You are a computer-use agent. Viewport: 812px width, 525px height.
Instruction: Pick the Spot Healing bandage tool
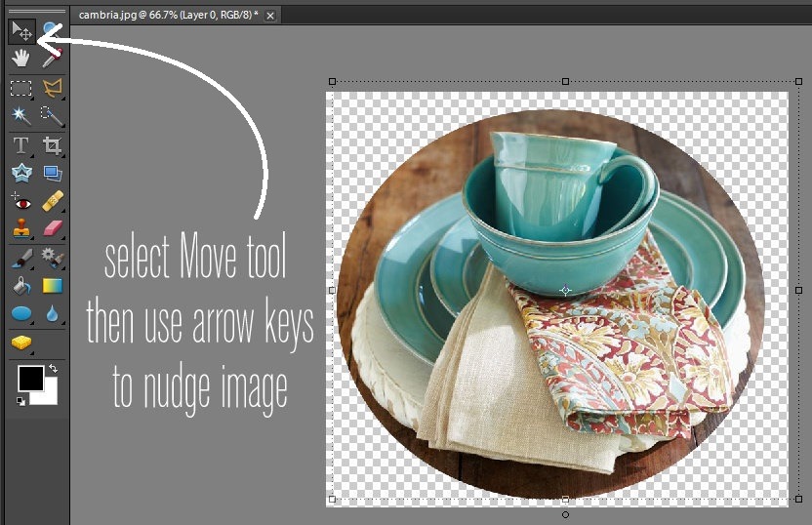[52, 202]
